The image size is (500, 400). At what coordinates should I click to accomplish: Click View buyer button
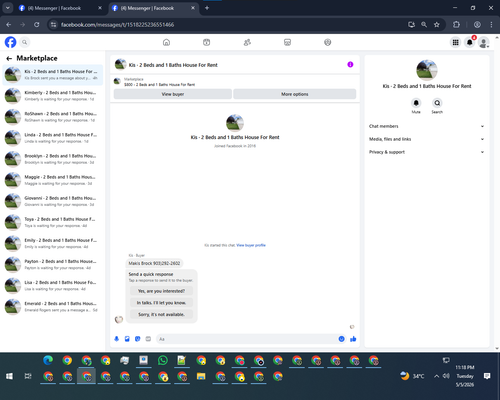(173, 94)
